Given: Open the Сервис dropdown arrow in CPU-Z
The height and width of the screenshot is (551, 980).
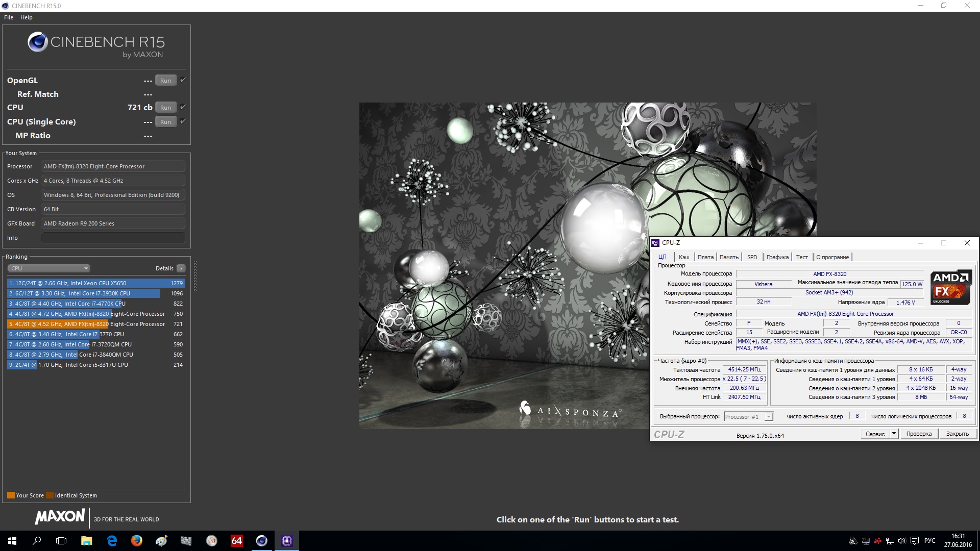Looking at the screenshot, I should pyautogui.click(x=893, y=434).
